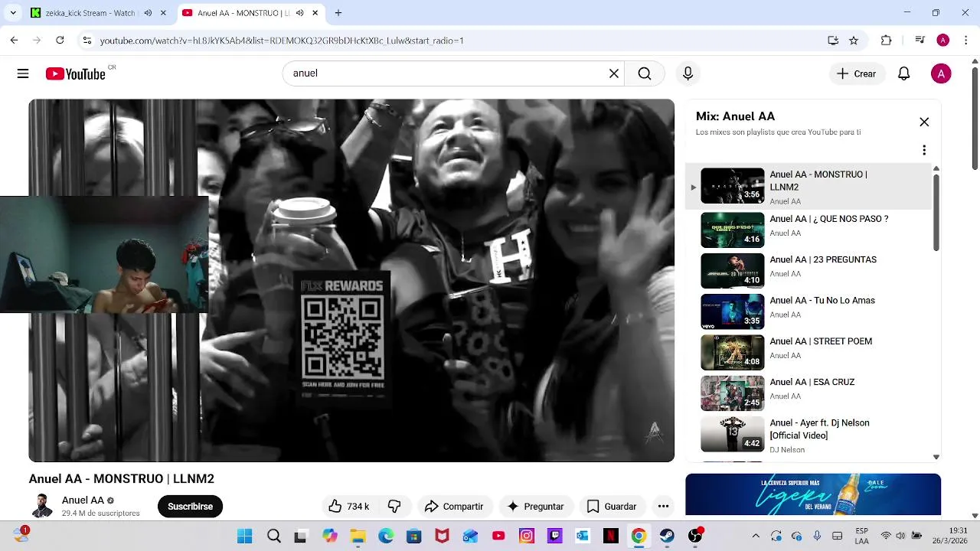The height and width of the screenshot is (551, 980).
Task: Go to the YouTube home logo
Action: [75, 73]
